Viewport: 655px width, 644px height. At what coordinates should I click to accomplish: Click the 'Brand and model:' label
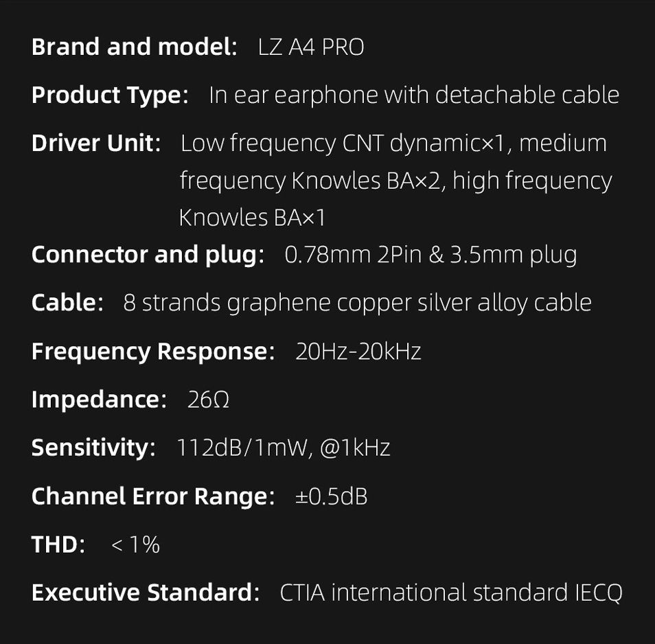coord(134,47)
